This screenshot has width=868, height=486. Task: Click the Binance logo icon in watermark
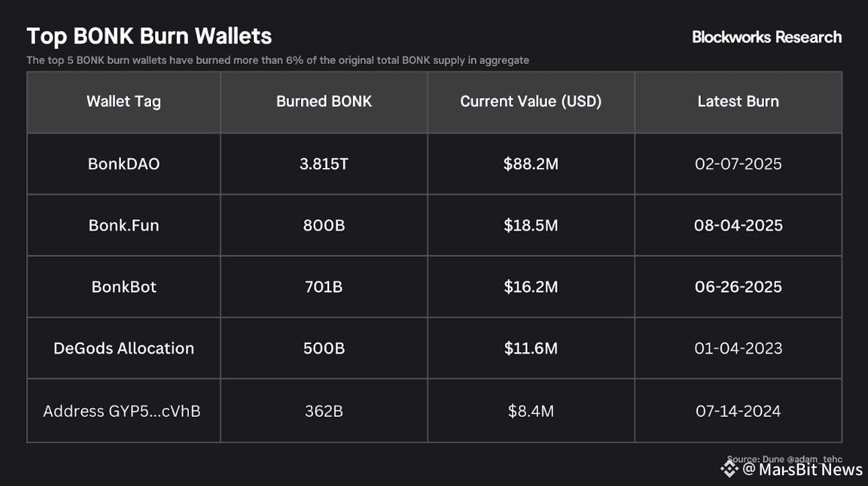730,469
